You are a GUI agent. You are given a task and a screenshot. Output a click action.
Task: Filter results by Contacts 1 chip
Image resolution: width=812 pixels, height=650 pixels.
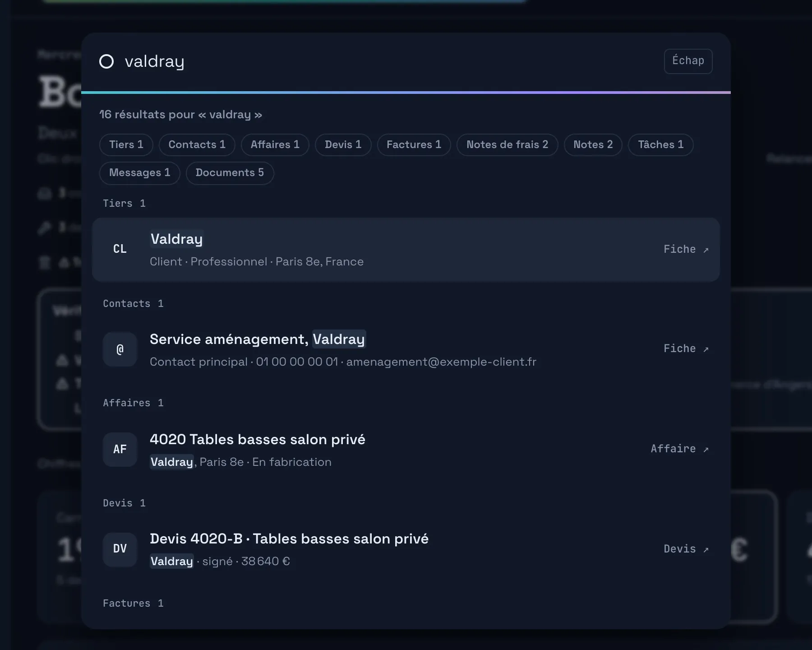(x=197, y=145)
